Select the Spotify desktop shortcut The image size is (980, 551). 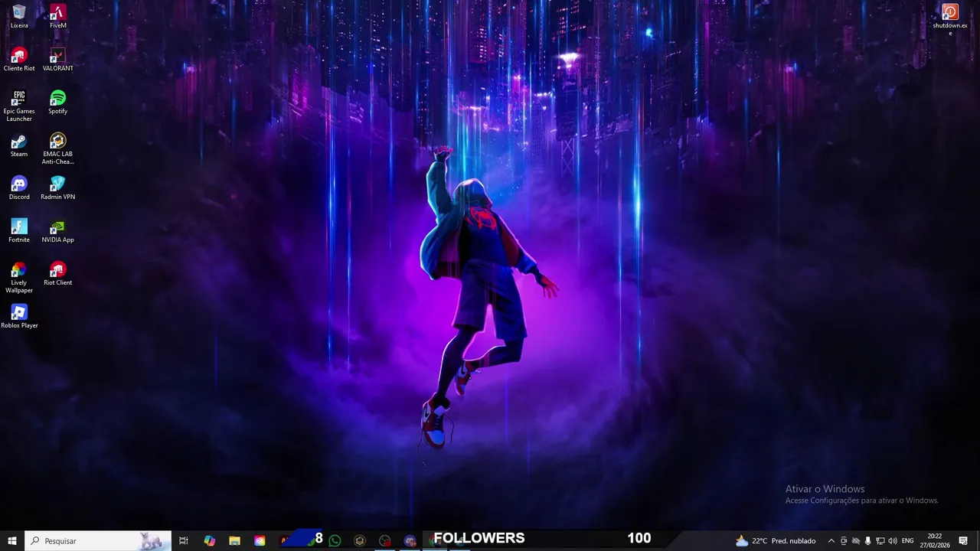(57, 103)
